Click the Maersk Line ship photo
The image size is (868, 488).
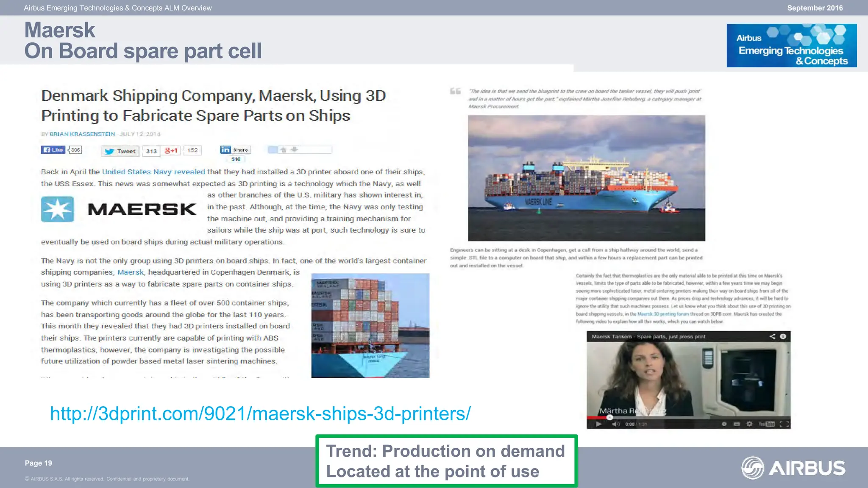tap(587, 178)
